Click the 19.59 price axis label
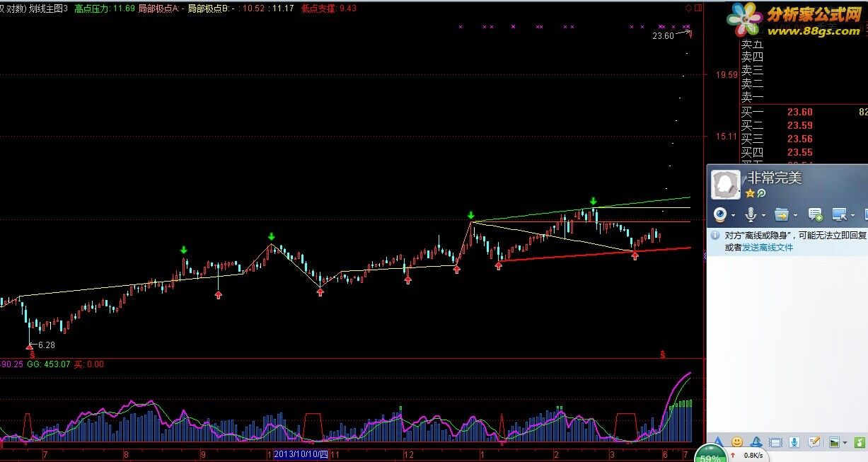This screenshot has width=868, height=462. click(727, 74)
